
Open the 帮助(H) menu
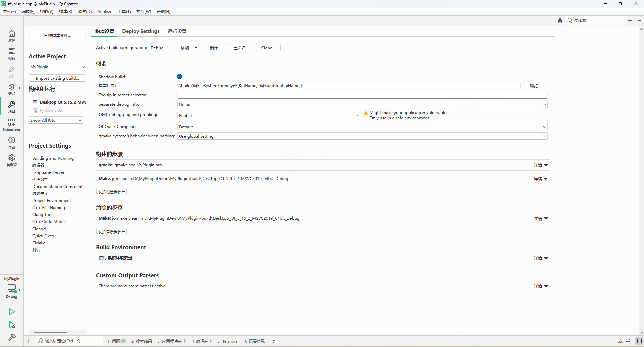point(164,12)
